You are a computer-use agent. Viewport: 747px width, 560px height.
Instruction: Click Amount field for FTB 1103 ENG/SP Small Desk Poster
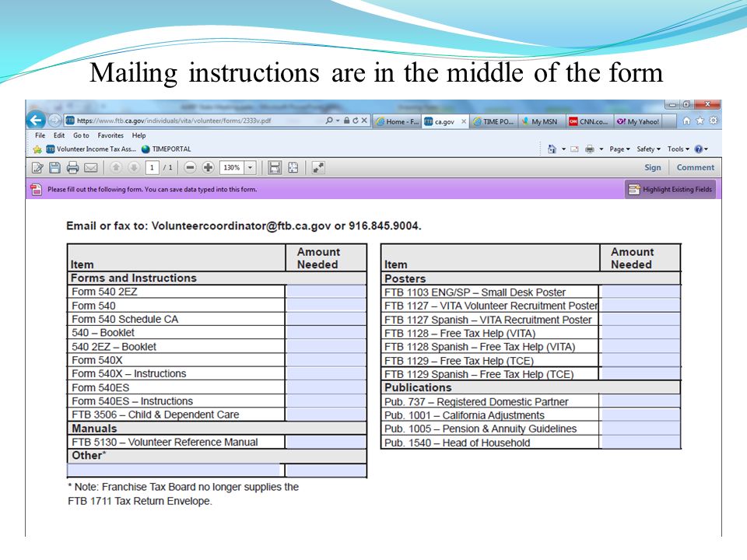640,292
